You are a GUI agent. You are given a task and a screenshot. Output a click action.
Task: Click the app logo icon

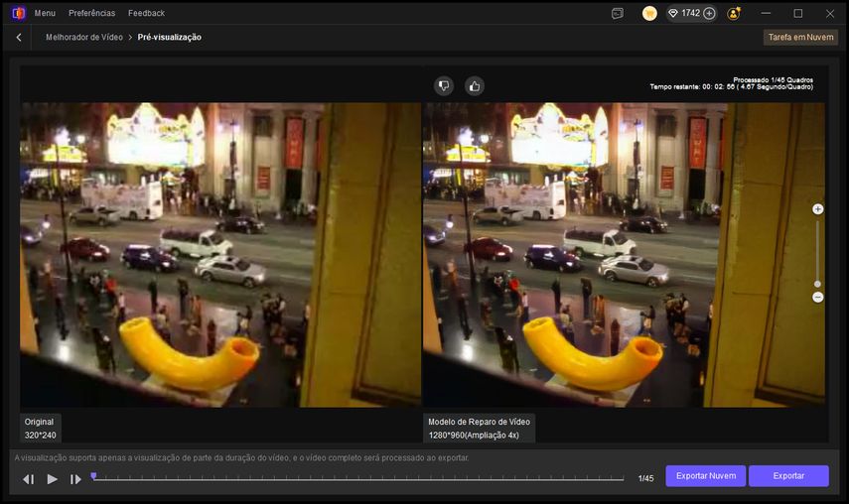click(x=18, y=13)
